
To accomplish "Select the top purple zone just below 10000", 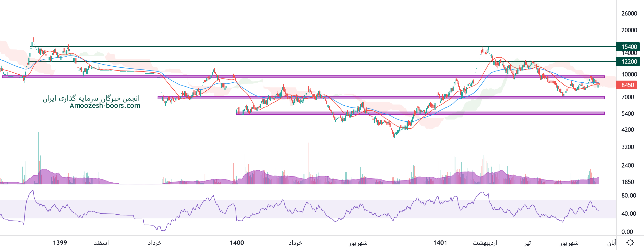I will [310, 77].
